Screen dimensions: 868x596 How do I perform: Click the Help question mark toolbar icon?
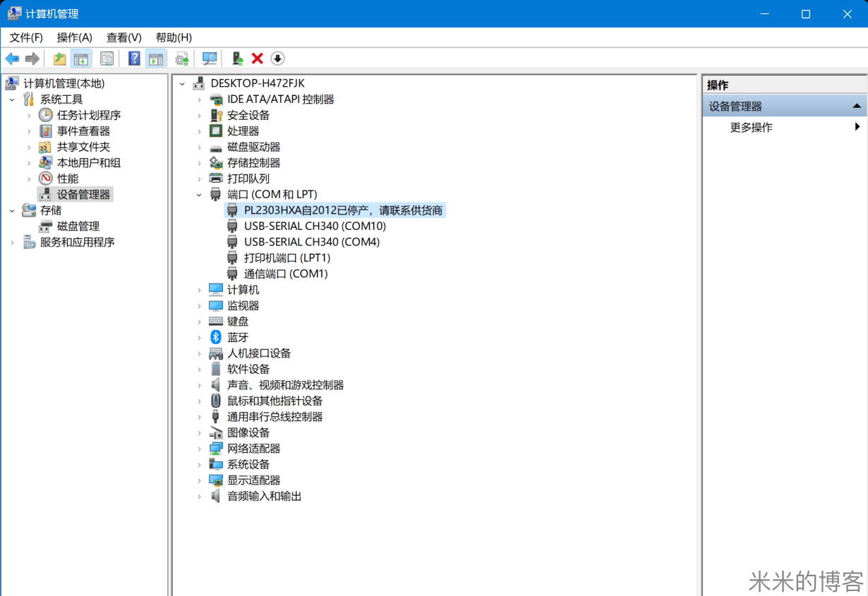(x=133, y=59)
